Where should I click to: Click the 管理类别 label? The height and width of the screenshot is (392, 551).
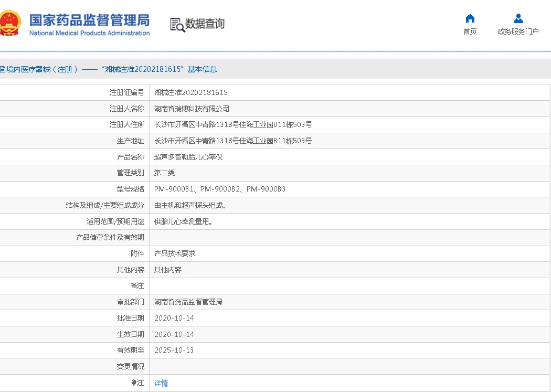pos(130,173)
